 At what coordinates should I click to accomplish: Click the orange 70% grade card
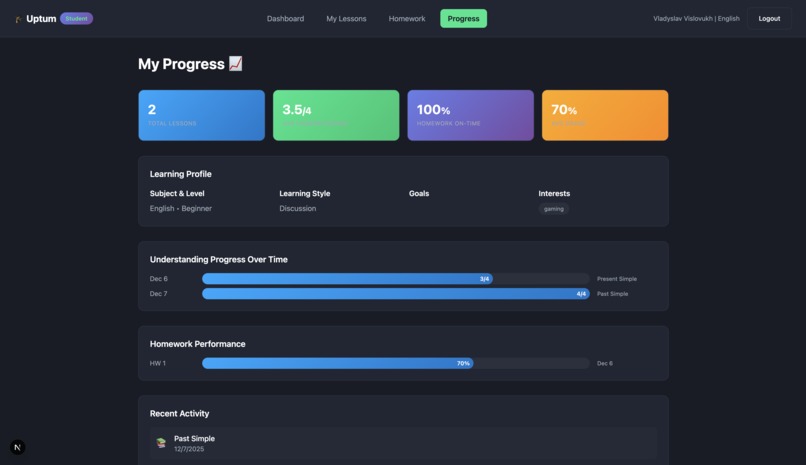pos(605,115)
